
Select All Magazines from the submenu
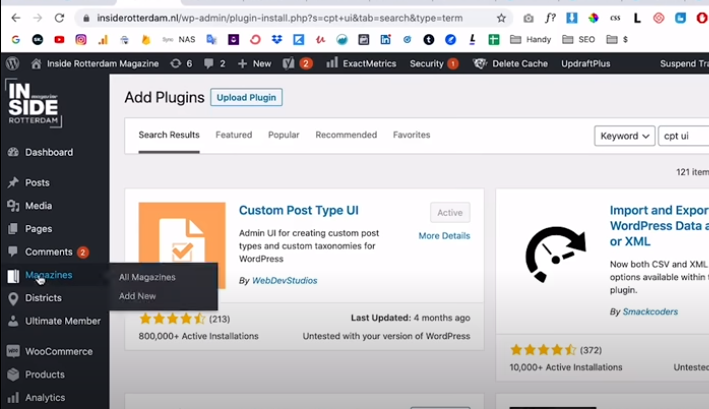(147, 277)
